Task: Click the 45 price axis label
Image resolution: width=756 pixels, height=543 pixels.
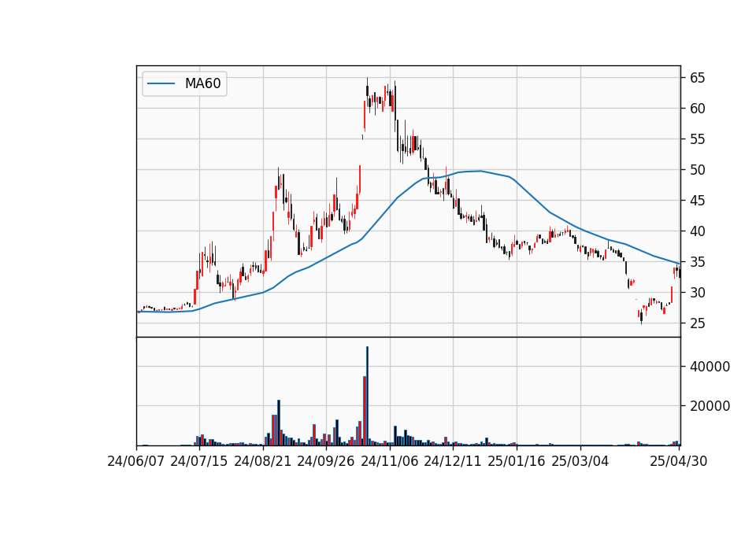Action: click(697, 201)
